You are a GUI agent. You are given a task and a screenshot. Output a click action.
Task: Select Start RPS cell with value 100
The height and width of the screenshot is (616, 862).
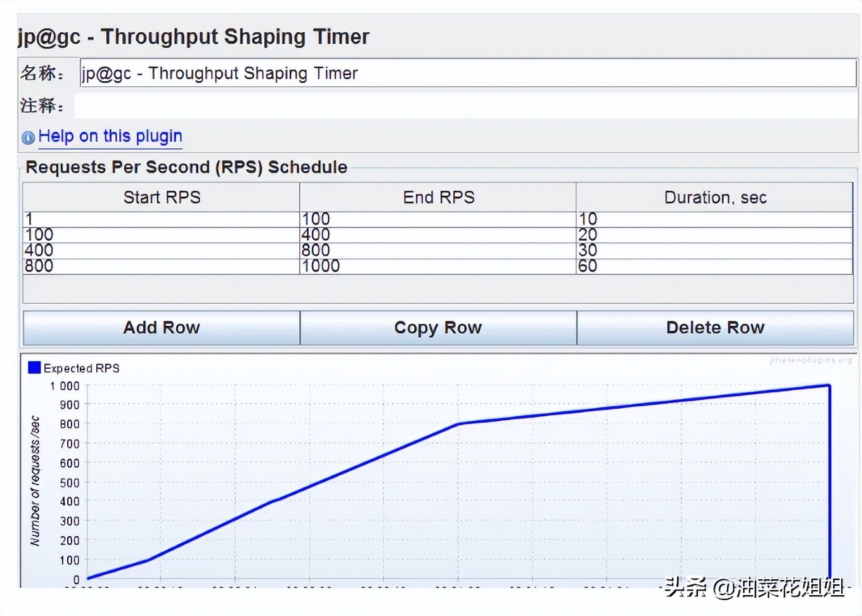(161, 235)
